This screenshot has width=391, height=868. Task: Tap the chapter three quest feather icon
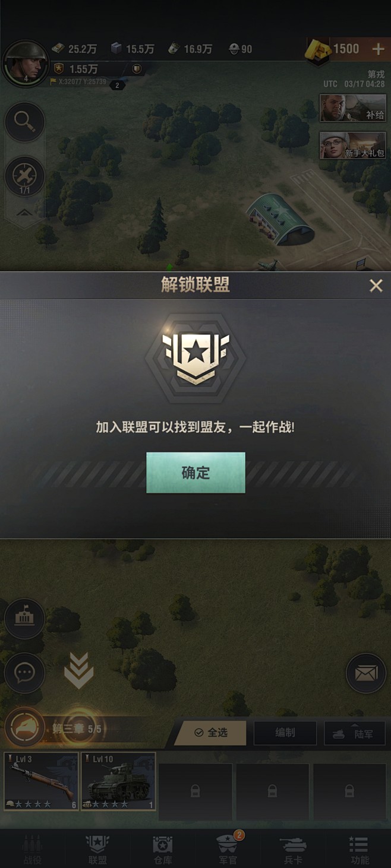[x=26, y=727]
